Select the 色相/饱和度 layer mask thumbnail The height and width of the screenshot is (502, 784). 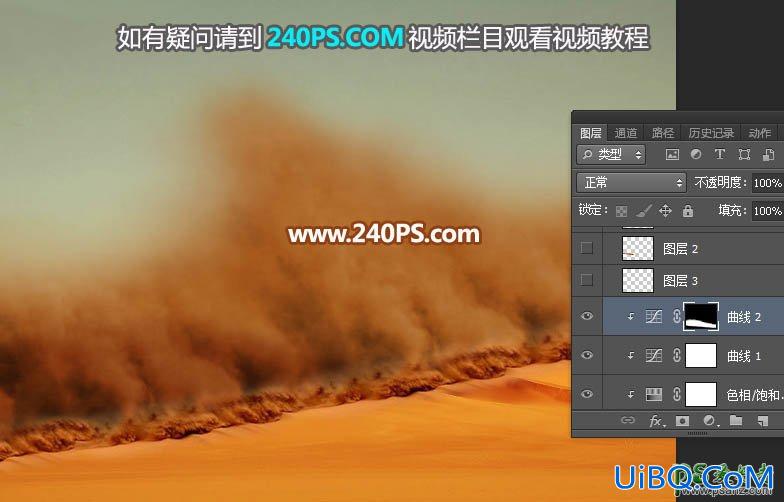tap(701, 394)
